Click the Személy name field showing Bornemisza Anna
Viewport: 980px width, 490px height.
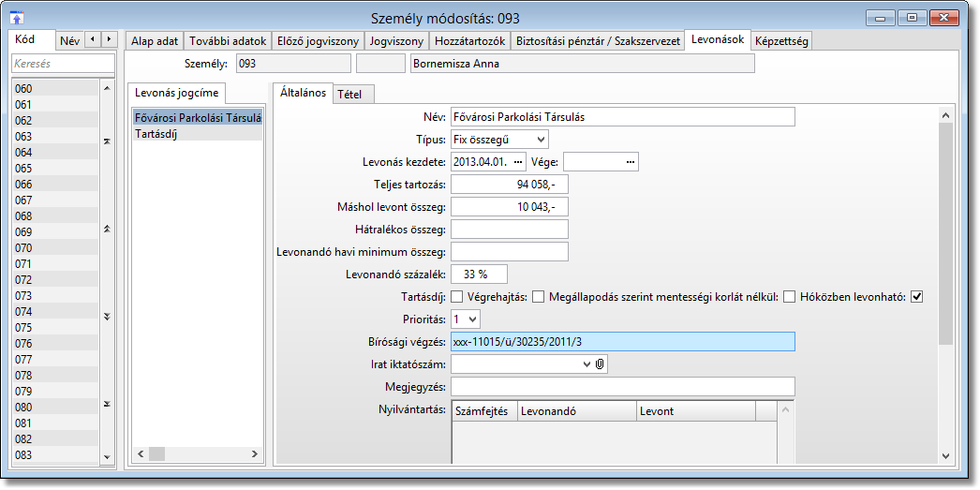583,64
